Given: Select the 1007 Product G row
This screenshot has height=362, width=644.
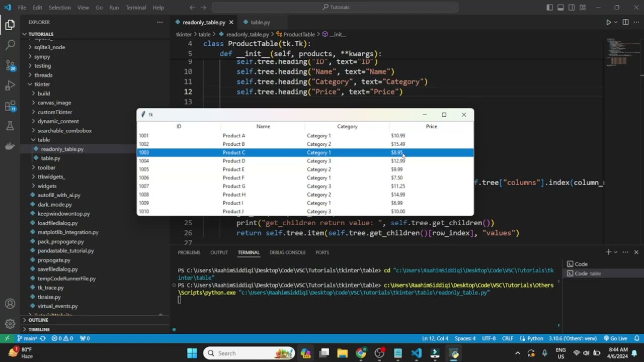Looking at the screenshot, I should pos(305,186).
